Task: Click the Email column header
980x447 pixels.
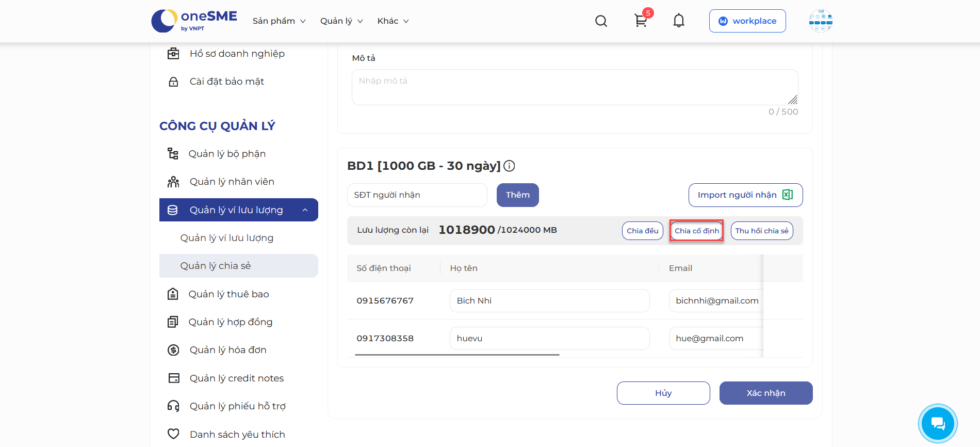Action: click(x=680, y=268)
